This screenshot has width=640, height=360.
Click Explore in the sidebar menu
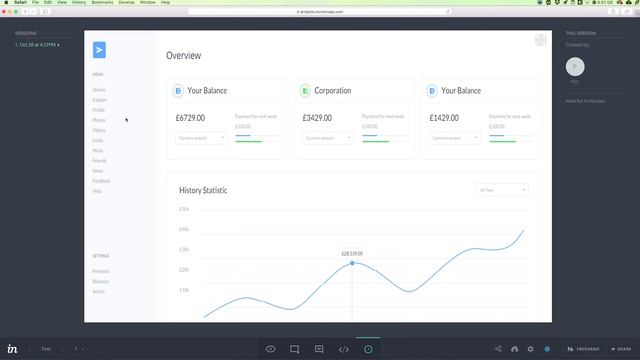(100, 100)
